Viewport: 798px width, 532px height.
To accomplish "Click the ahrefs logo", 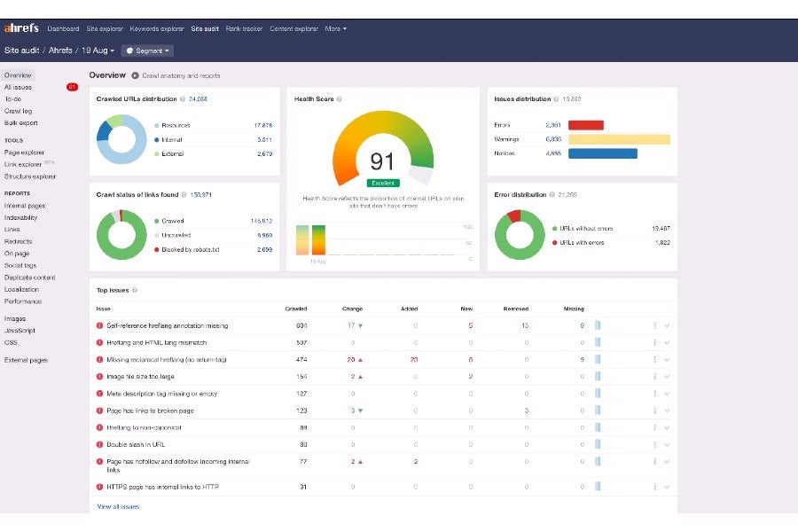I will tap(21, 28).
